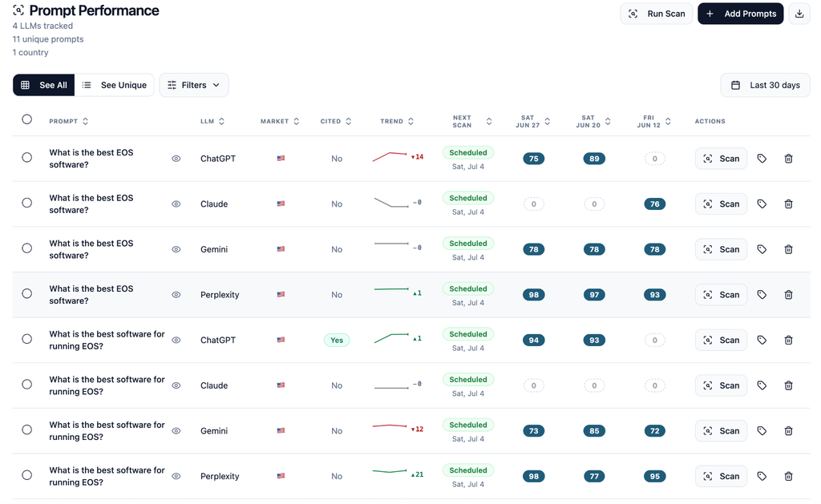The height and width of the screenshot is (504, 821).
Task: Tag the ChatGPT running EOS prompt row
Action: pyautogui.click(x=762, y=341)
